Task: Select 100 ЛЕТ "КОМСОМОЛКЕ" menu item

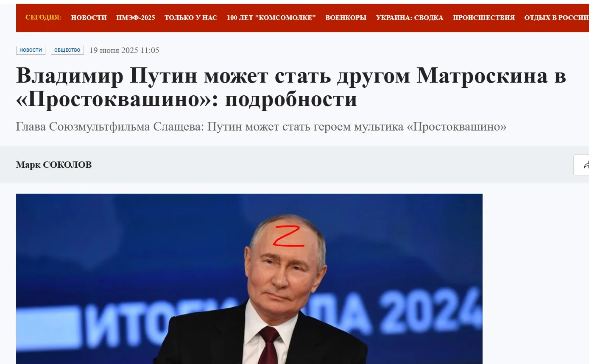Action: 271,18
